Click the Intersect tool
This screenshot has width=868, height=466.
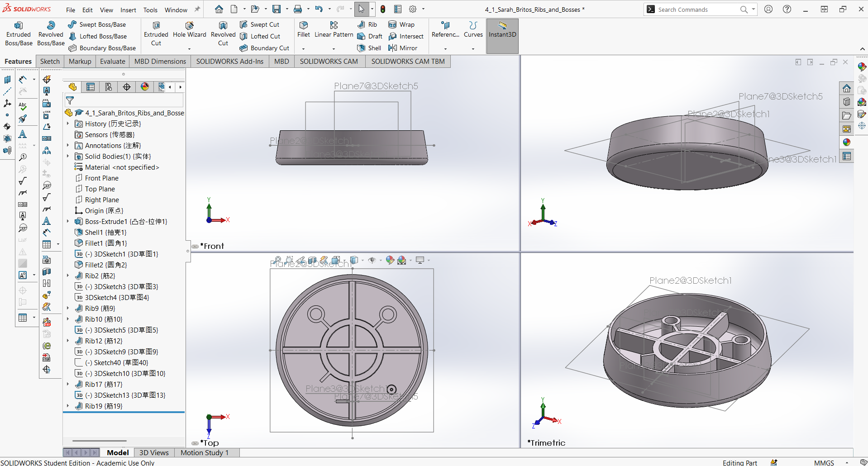(406, 36)
